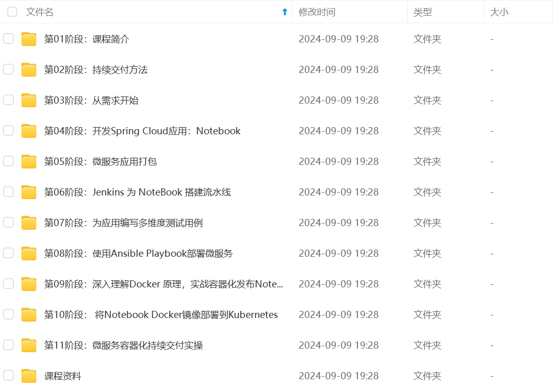Open folder 第03阶段：从需求开始

click(91, 100)
